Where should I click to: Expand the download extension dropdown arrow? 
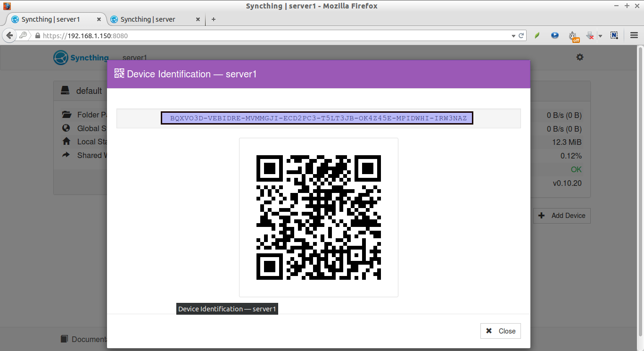(600, 36)
